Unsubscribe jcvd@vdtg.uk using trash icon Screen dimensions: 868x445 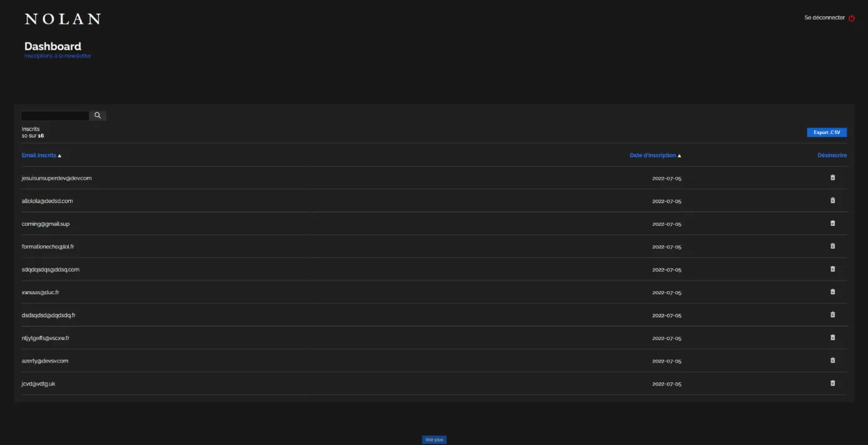coord(833,383)
